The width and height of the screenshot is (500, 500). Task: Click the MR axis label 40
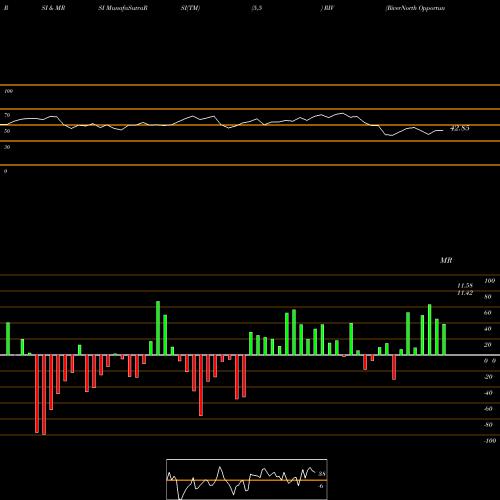coord(488,329)
